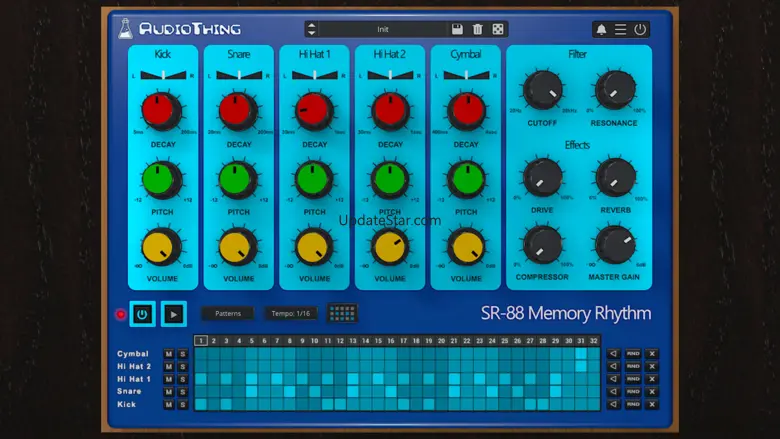The height and width of the screenshot is (439, 780).
Task: Randomize settings with the dice icon
Action: pos(498,29)
